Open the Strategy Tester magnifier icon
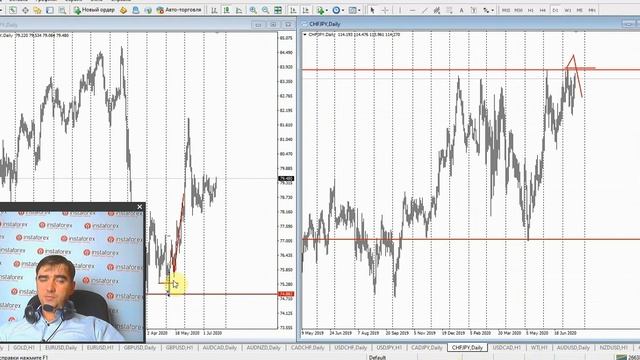 (62, 10)
